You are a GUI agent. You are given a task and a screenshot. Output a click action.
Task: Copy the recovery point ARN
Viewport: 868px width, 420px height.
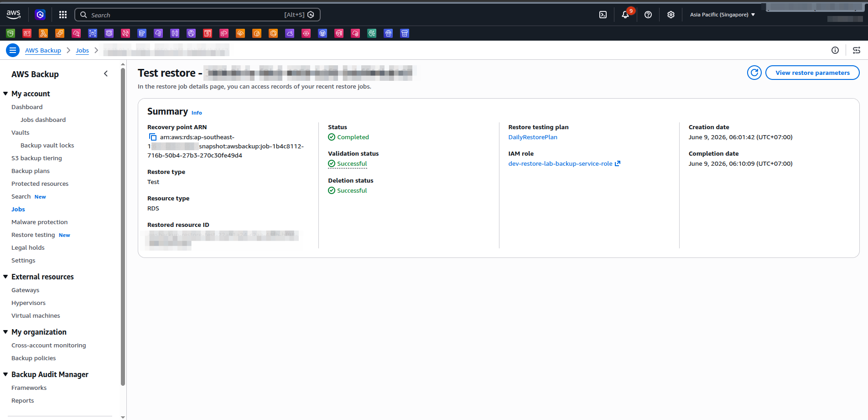coord(153,137)
